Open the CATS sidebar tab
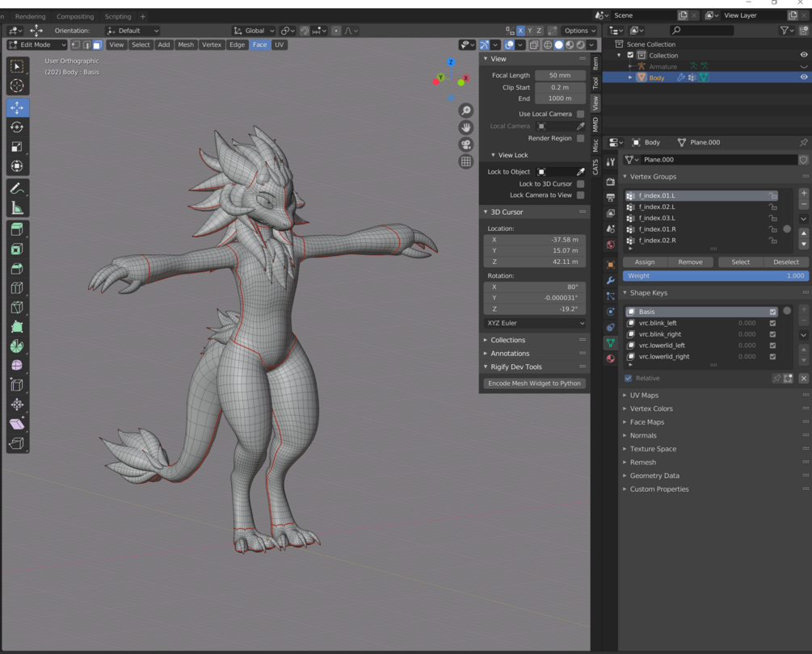The height and width of the screenshot is (654, 812). [595, 166]
